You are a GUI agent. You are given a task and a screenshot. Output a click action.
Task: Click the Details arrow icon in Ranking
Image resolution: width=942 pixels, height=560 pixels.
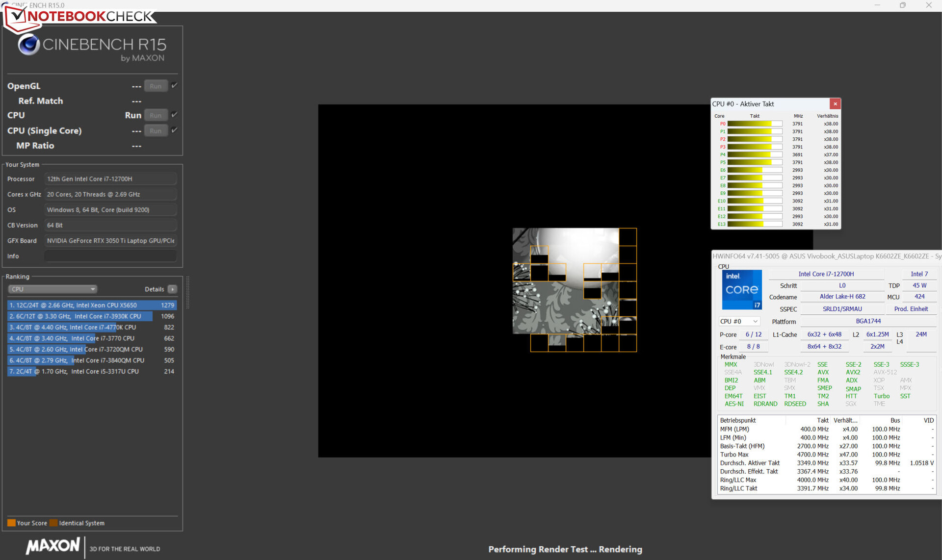pyautogui.click(x=172, y=289)
